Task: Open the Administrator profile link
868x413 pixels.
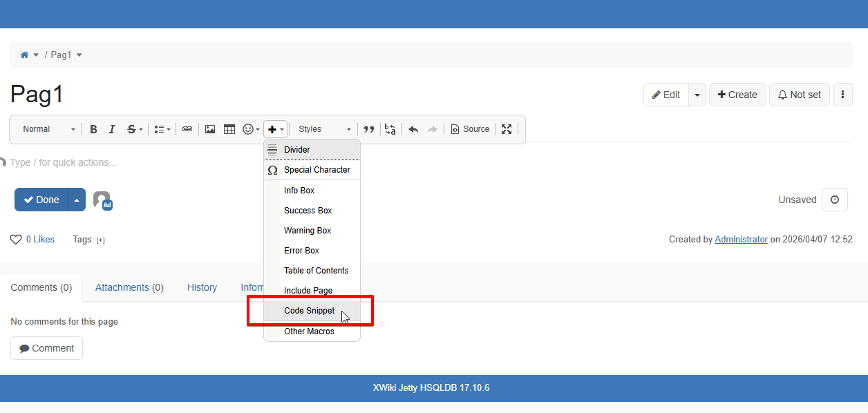Action: click(x=741, y=240)
